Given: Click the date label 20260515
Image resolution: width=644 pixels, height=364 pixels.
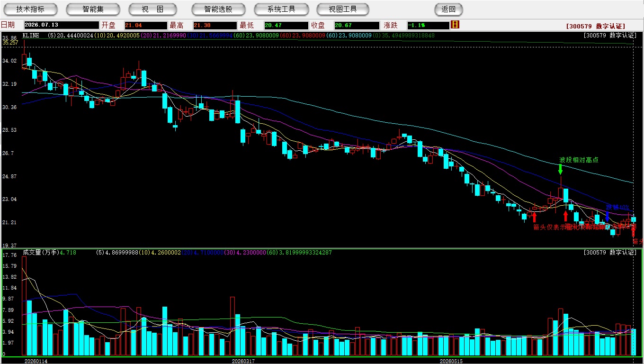Looking at the screenshot, I should [x=451, y=361].
